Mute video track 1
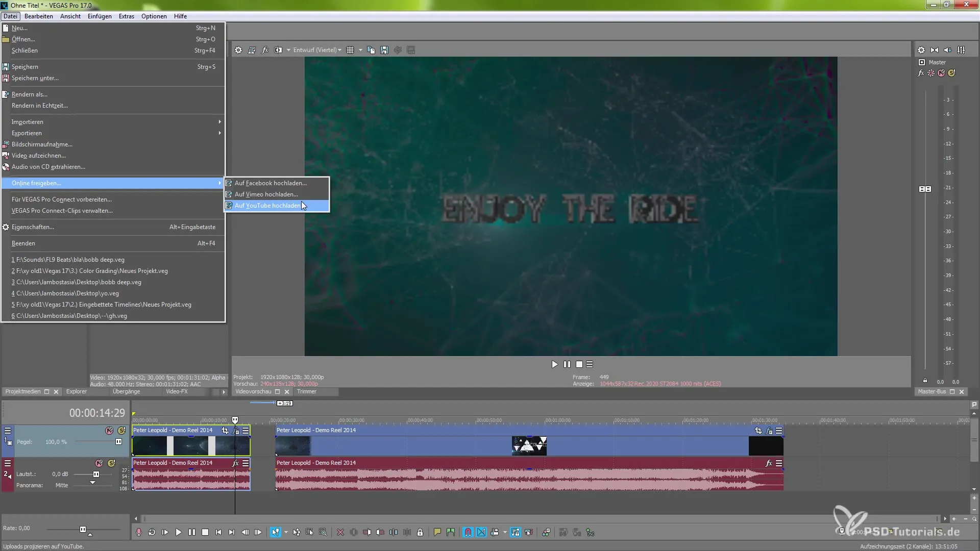This screenshot has width=980, height=551. tap(109, 431)
